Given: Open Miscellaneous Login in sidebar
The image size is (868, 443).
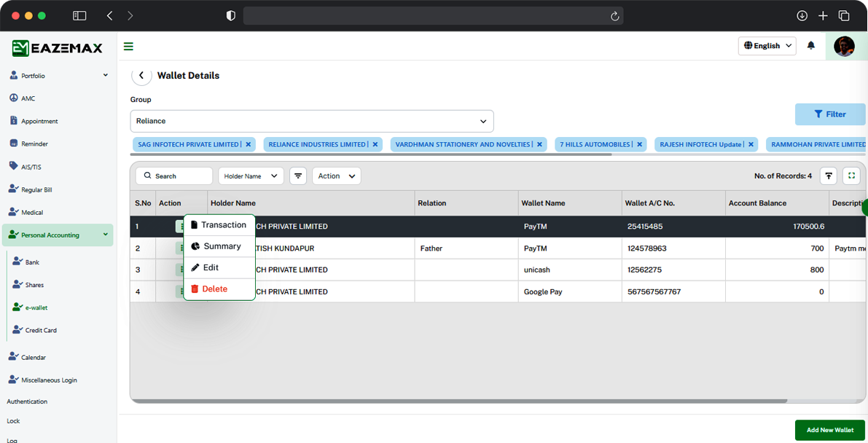Looking at the screenshot, I should 42,380.
